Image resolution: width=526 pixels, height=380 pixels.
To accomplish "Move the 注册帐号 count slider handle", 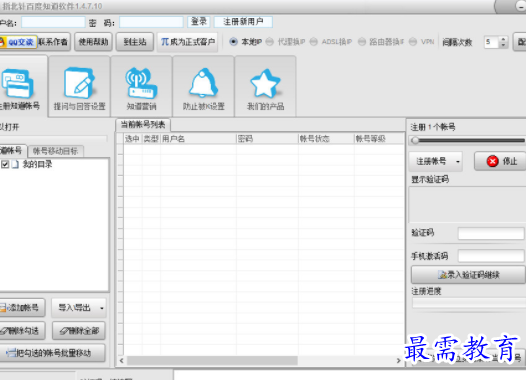I will (x=415, y=141).
